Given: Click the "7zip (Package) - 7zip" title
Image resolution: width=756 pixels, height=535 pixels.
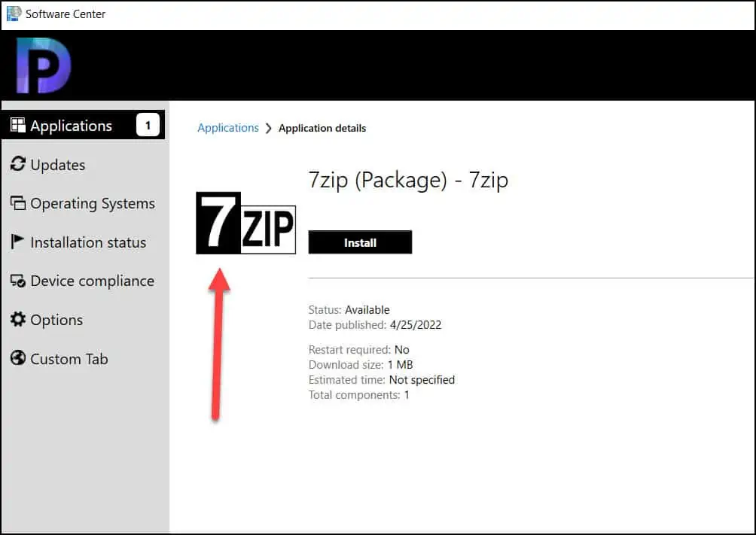Looking at the screenshot, I should coord(408,181).
